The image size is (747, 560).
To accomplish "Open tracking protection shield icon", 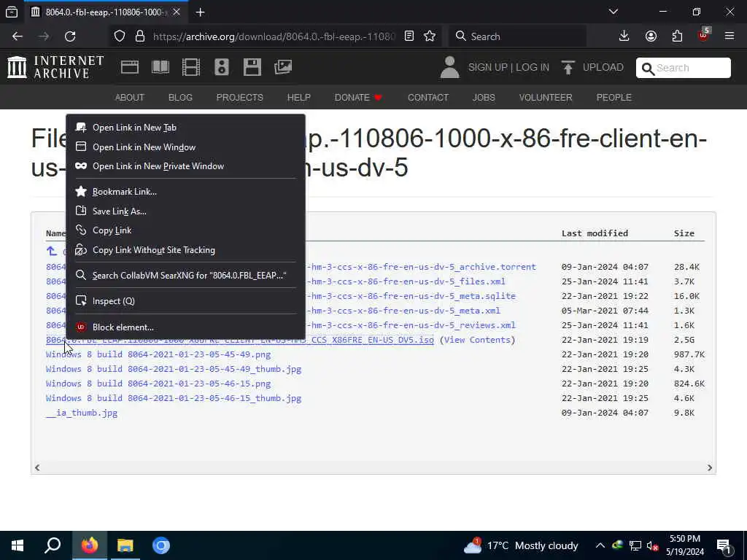I will (120, 36).
